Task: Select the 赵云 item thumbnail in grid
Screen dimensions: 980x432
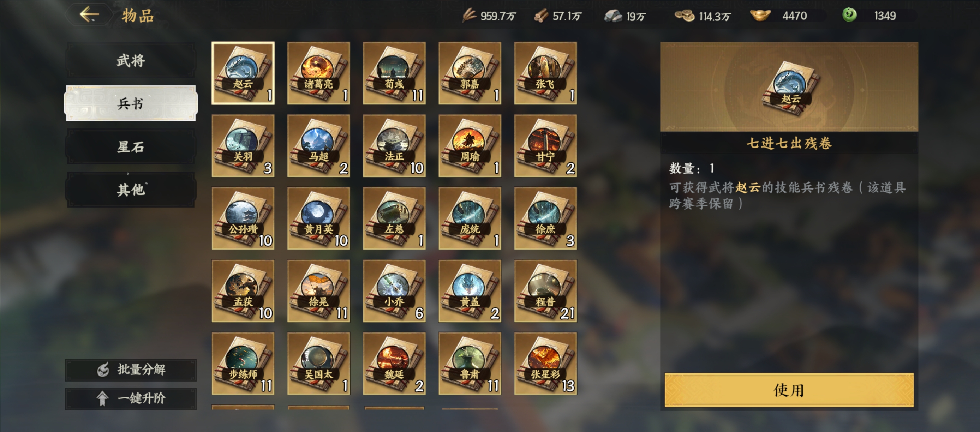Action: point(243,73)
